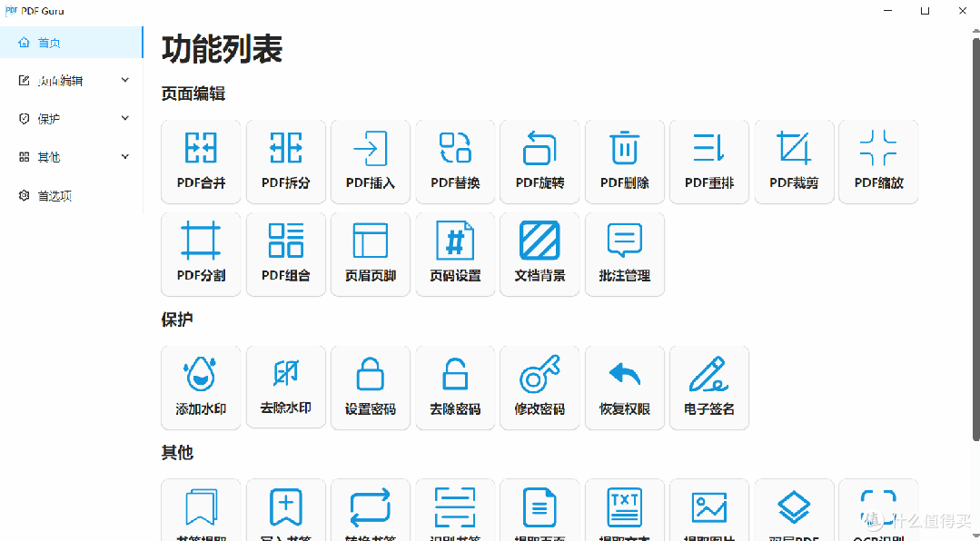Screen dimensions: 980x541
Task: Expand the 其他 chevron arrow
Action: [125, 156]
